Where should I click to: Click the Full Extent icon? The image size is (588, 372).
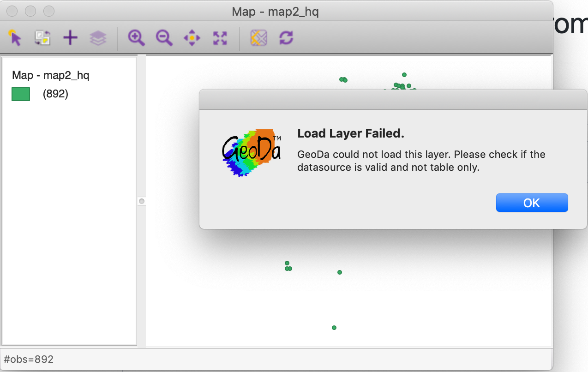[220, 38]
